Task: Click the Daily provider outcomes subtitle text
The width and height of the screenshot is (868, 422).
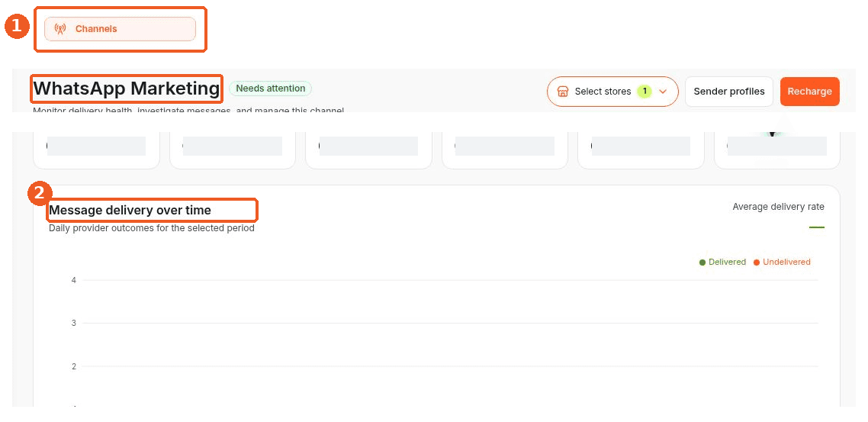Action: click(x=152, y=227)
